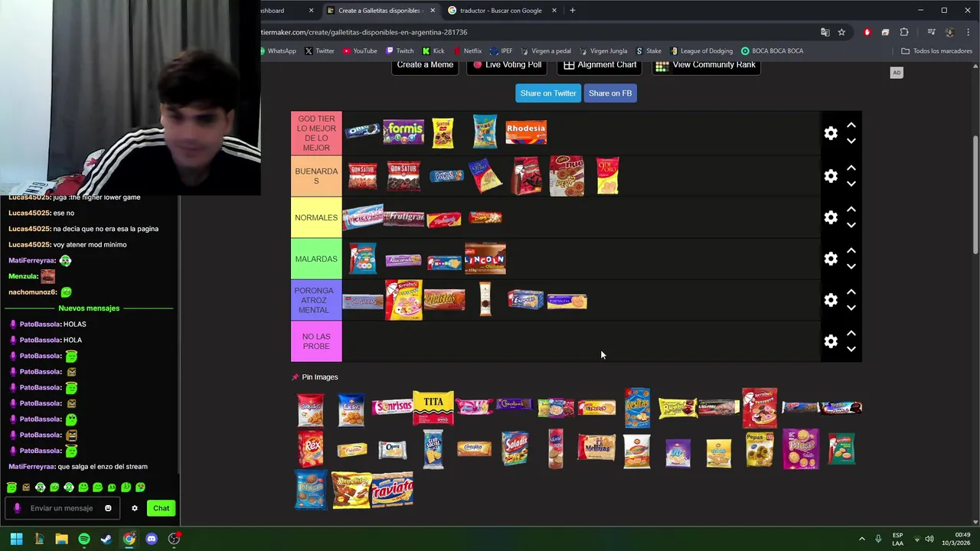This screenshot has width=980, height=551.
Task: Move BUENARDAS row down with chevron
Action: [x=851, y=184]
